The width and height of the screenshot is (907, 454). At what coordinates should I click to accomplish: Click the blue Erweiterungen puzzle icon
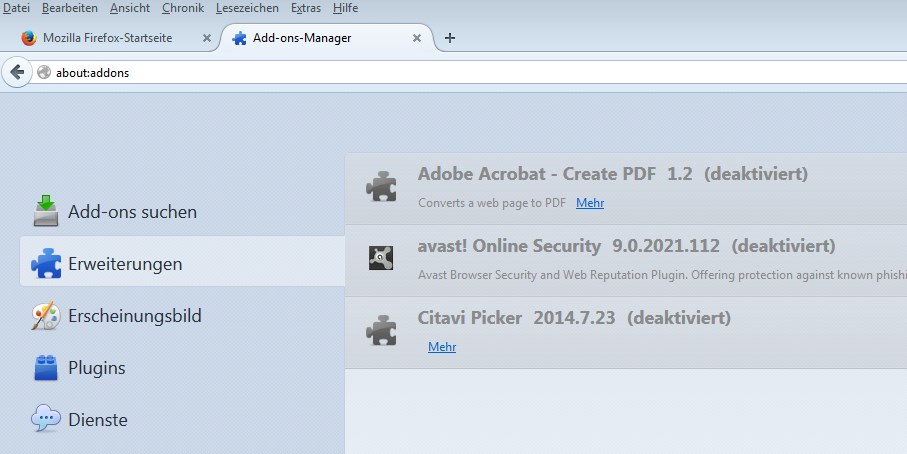coord(46,264)
